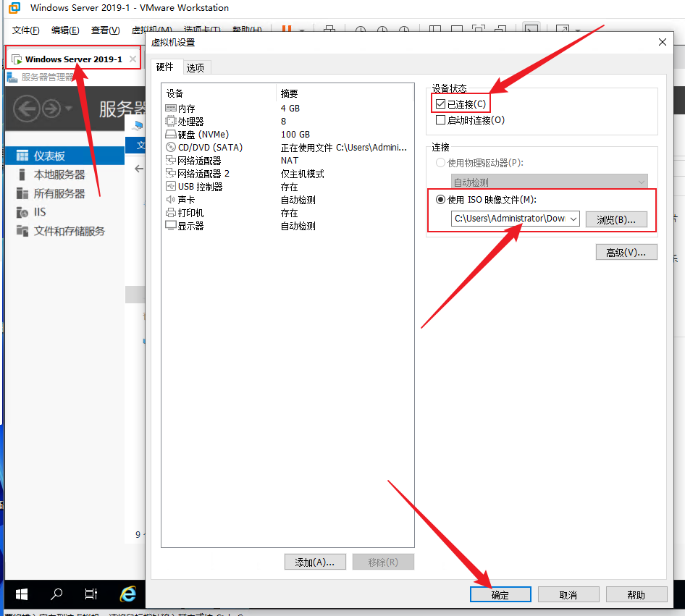Click Server Manager forward arrow button
Viewport: 685px width, 616px height.
coord(52,109)
